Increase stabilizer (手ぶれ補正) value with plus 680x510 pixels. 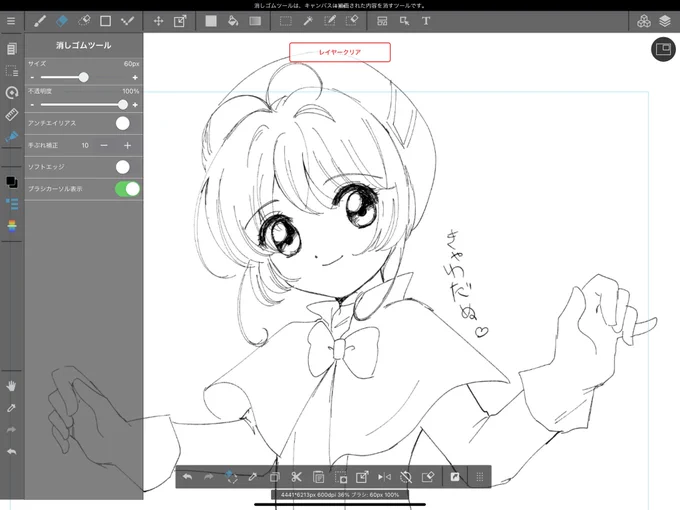coord(127,145)
